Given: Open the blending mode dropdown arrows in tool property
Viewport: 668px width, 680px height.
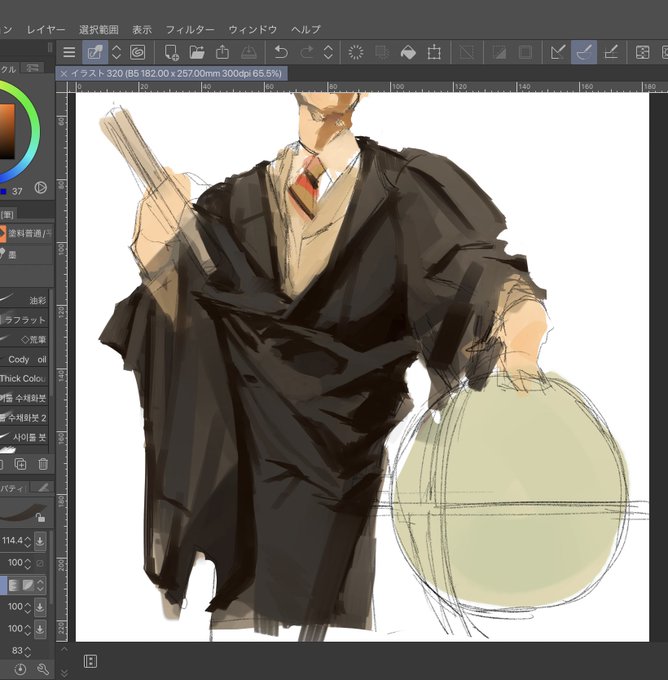Looking at the screenshot, I should click(40, 585).
